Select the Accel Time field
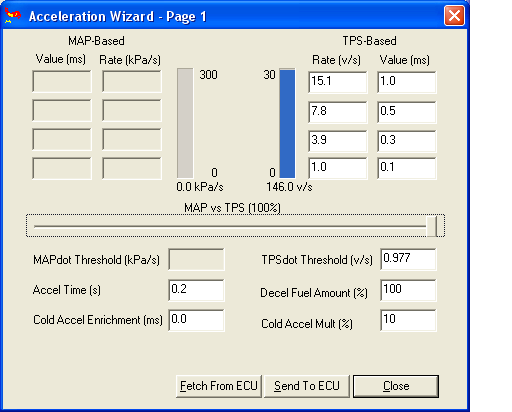This screenshot has width=512, height=412. coord(196,290)
